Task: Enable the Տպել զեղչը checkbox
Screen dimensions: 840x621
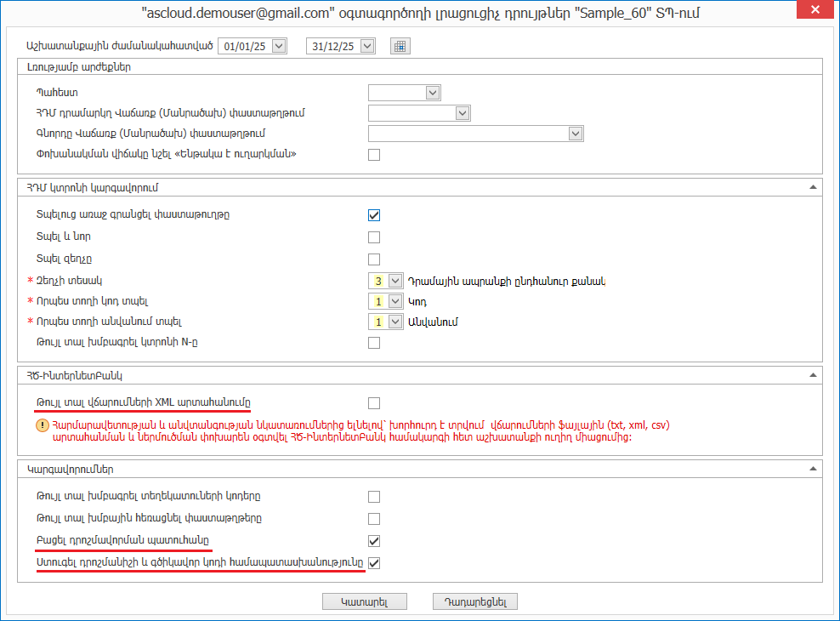Action: pyautogui.click(x=374, y=259)
